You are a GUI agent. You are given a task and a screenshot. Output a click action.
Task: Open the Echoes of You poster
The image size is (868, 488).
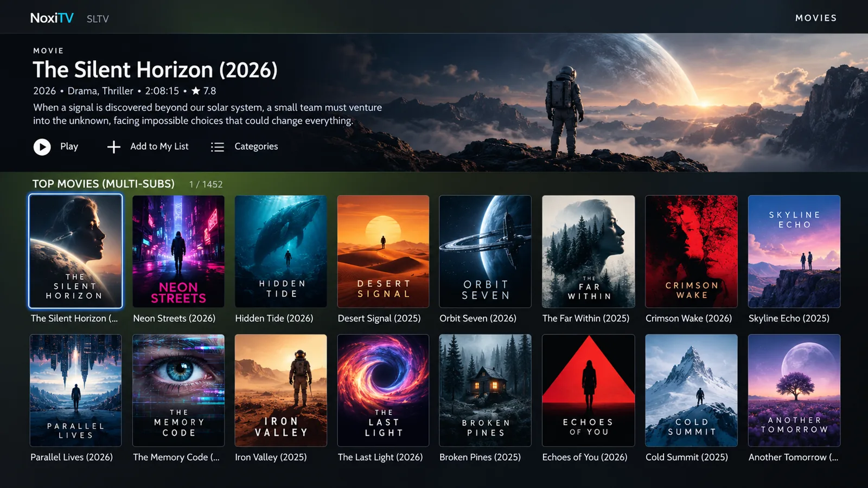(x=588, y=390)
